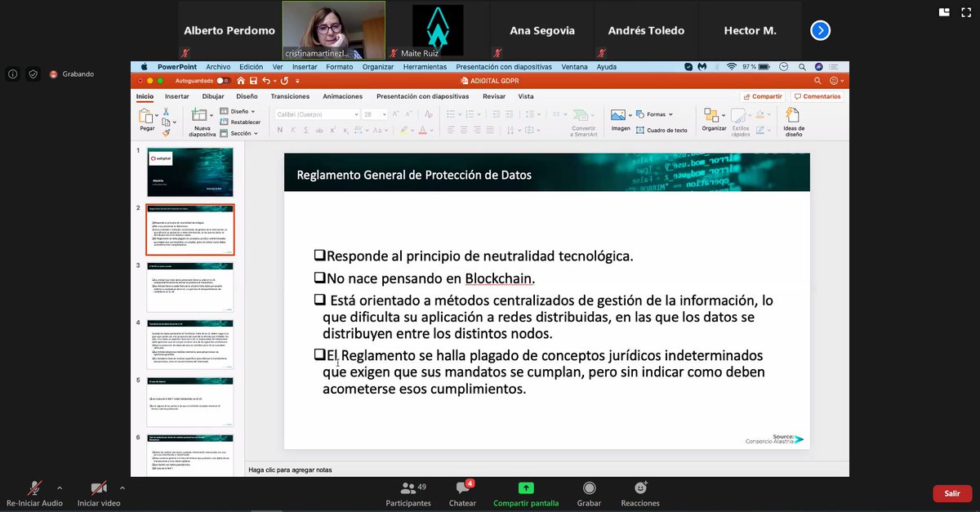Show next participants with blue arrow

821,30
